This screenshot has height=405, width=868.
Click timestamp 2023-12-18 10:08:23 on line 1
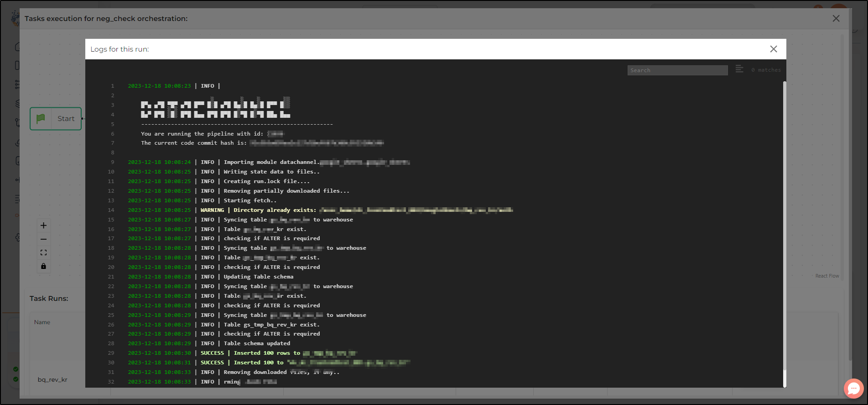(159, 86)
